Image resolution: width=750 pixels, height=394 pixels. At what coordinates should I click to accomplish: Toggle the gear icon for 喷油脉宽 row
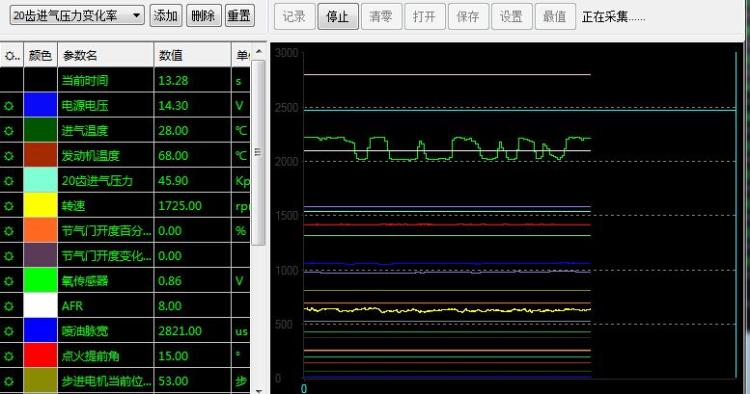(x=9, y=331)
